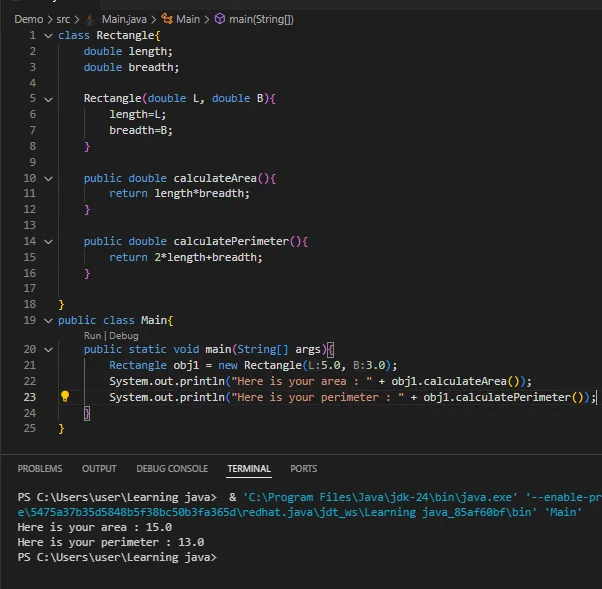This screenshot has width=602, height=589.
Task: Click Demo in the breadcrumb path
Action: [29, 19]
